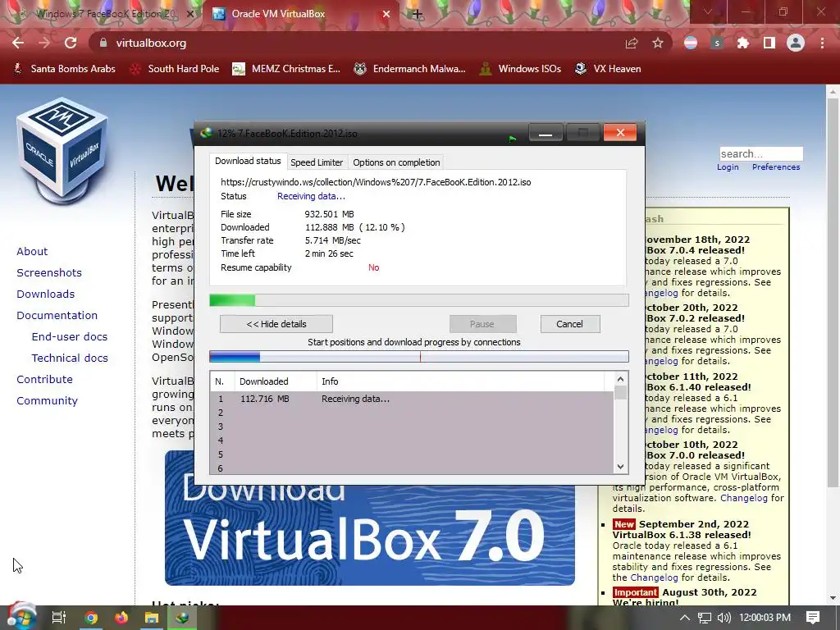Click the Pause download button

point(482,324)
